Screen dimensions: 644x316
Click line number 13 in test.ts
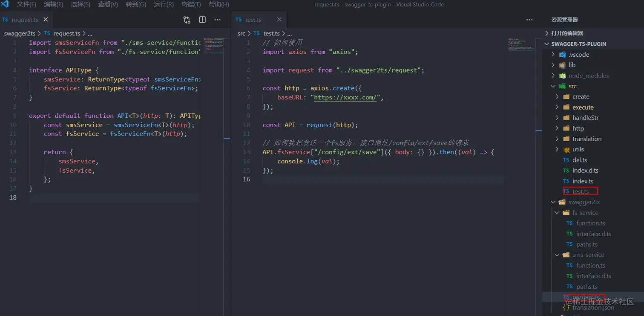[x=247, y=152]
